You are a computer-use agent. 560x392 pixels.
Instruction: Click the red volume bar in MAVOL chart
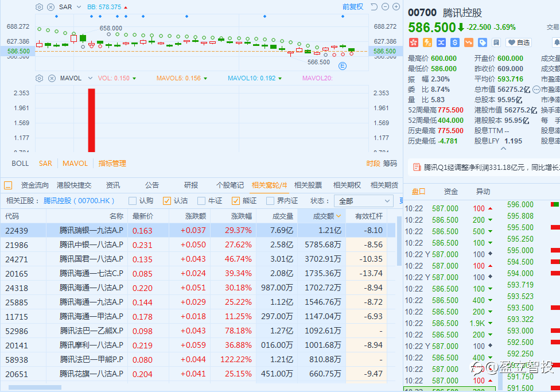(x=91, y=120)
